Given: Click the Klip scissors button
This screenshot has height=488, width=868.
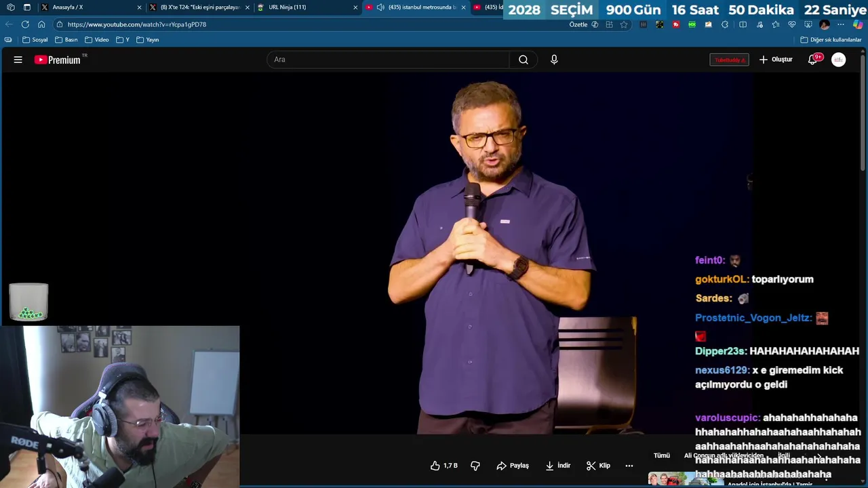Looking at the screenshot, I should 598,466.
